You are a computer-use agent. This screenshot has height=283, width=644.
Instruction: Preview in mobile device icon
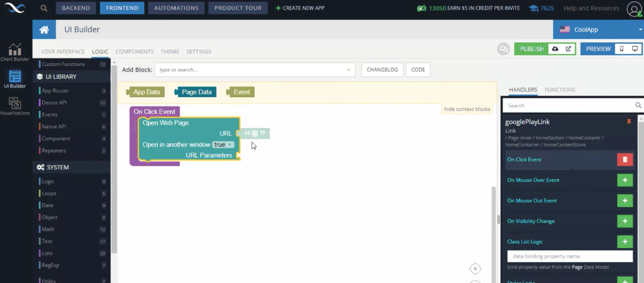tap(622, 49)
